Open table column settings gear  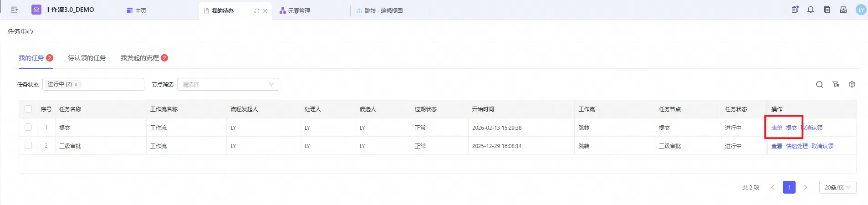[852, 85]
